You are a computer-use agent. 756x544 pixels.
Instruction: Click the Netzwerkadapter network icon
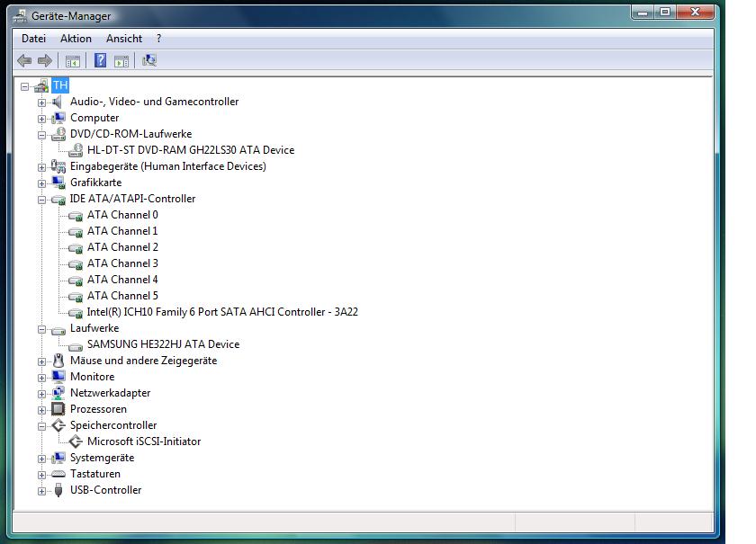(x=58, y=393)
